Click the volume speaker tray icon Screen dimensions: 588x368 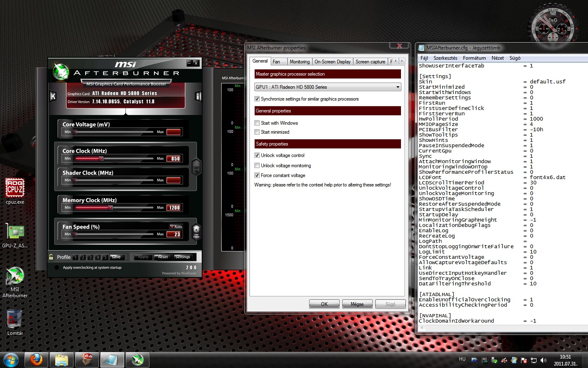click(x=543, y=360)
